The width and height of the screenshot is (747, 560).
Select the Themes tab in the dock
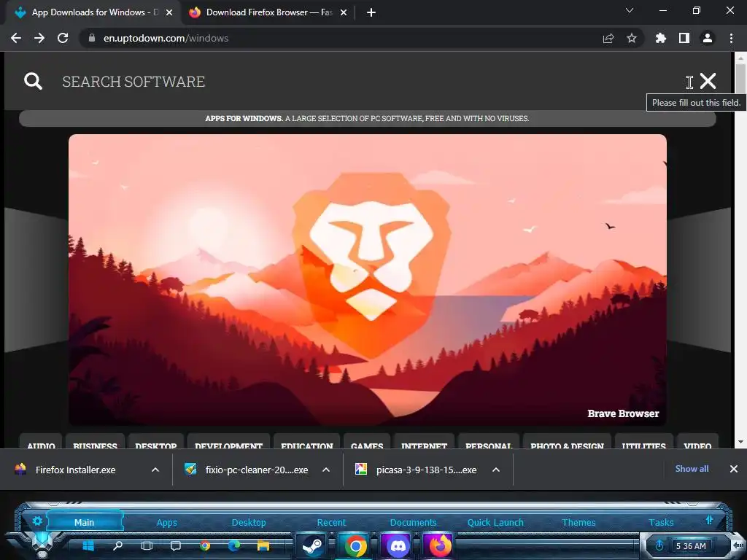(578, 522)
